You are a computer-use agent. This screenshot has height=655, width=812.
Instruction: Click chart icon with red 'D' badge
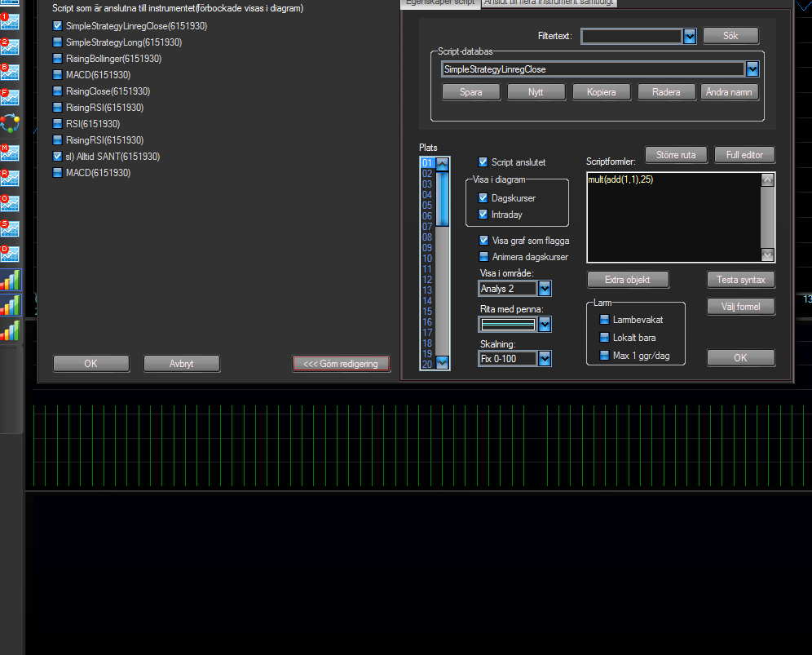[10, 254]
